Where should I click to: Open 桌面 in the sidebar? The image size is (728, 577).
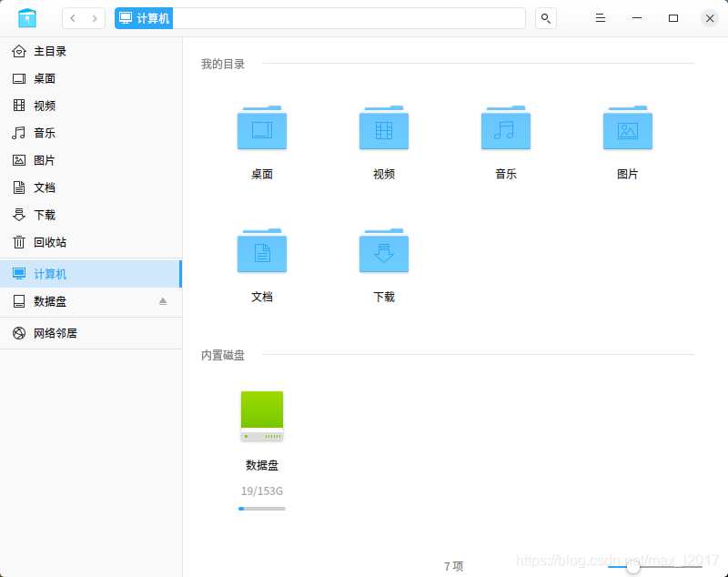point(91,78)
